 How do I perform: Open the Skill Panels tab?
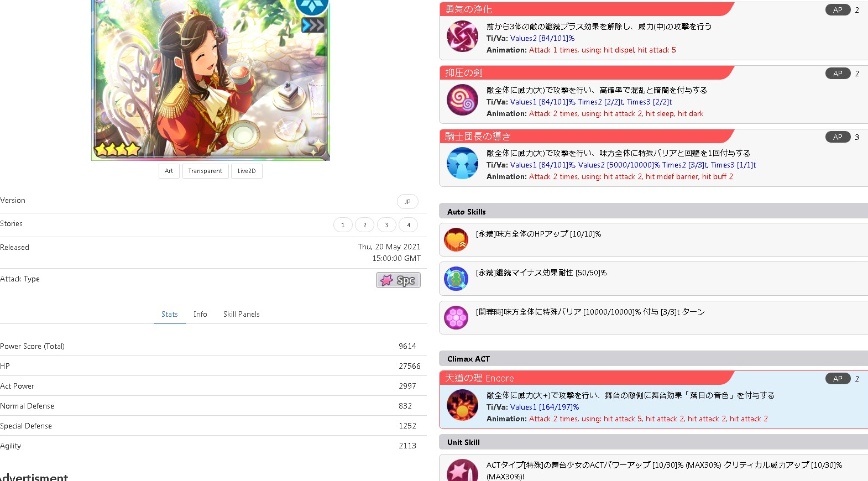click(241, 314)
